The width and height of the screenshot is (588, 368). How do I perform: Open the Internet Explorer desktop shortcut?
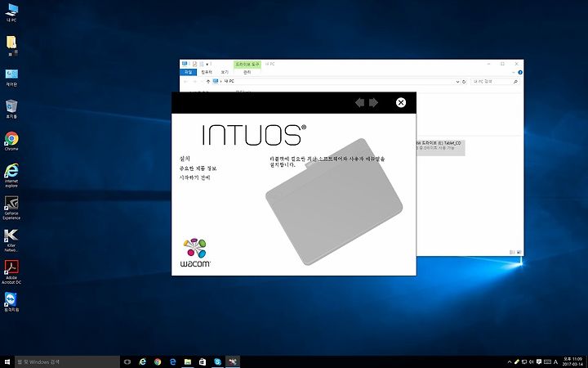click(11, 175)
